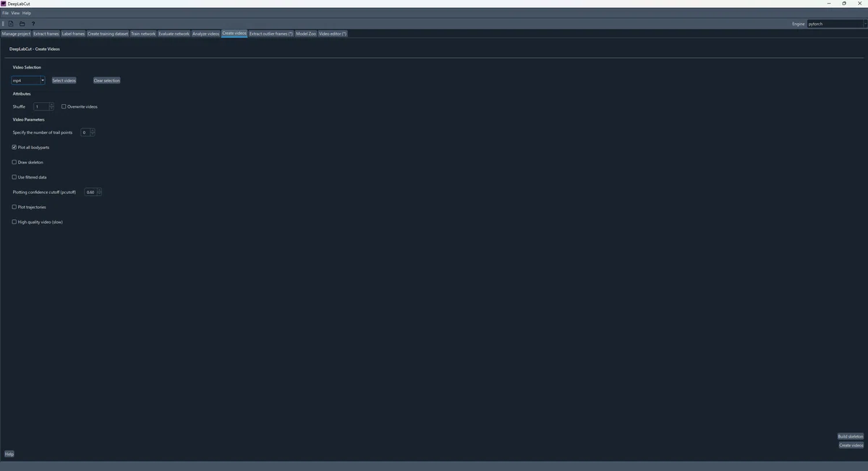The height and width of the screenshot is (471, 868).
Task: Click the Select videos button
Action: click(64, 80)
